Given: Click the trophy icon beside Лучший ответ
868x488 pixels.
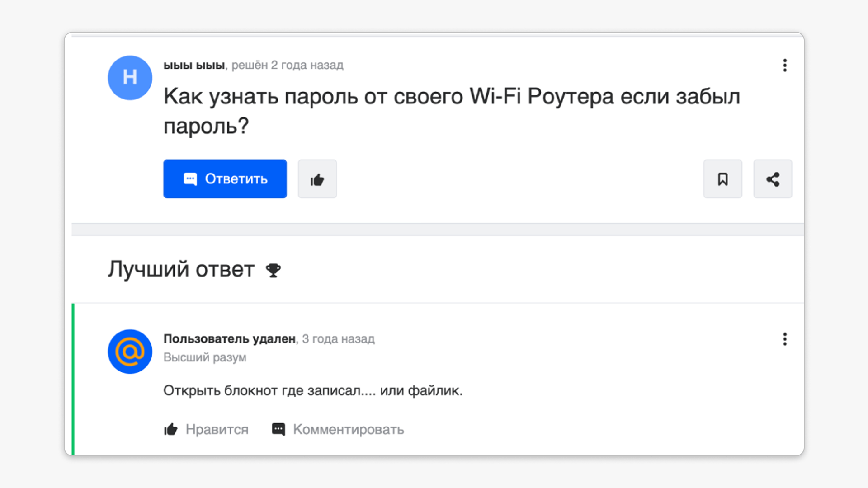Looking at the screenshot, I should [x=273, y=270].
